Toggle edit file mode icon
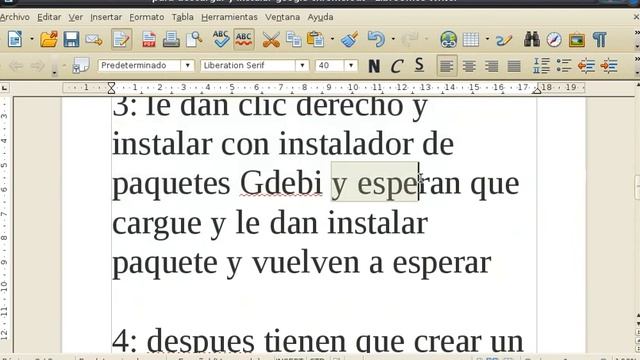This screenshot has height=360, width=640. (121, 40)
